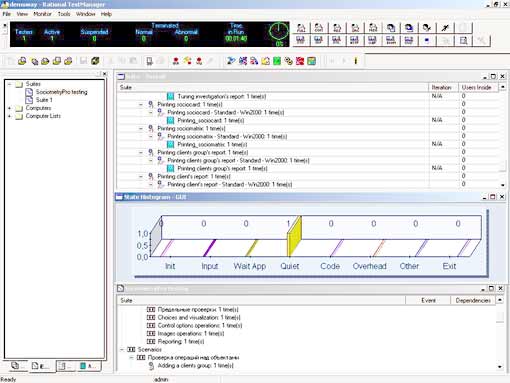
Task: Click the icon left of Printing_sociocard row
Action: pyautogui.click(x=170, y=120)
